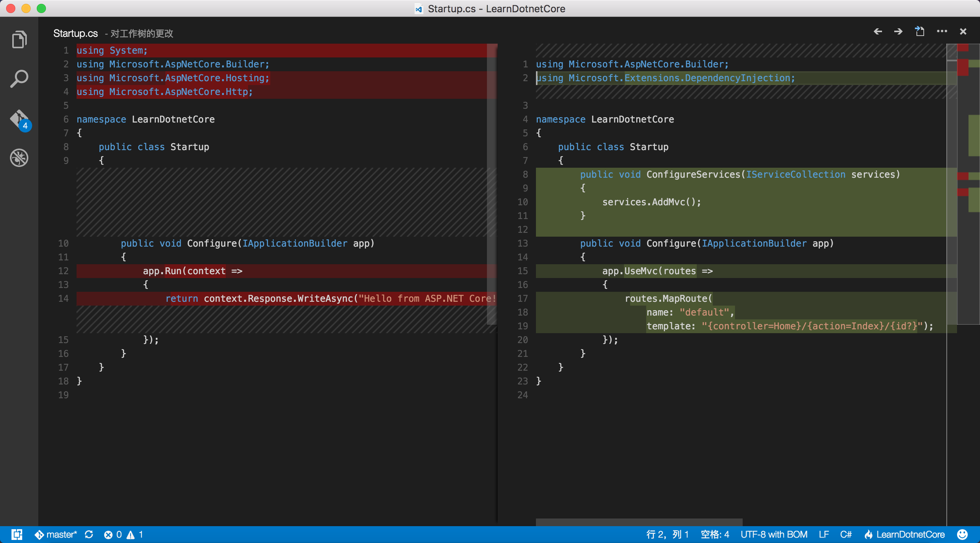
Task: Click the name: "default" argument
Action: [690, 312]
